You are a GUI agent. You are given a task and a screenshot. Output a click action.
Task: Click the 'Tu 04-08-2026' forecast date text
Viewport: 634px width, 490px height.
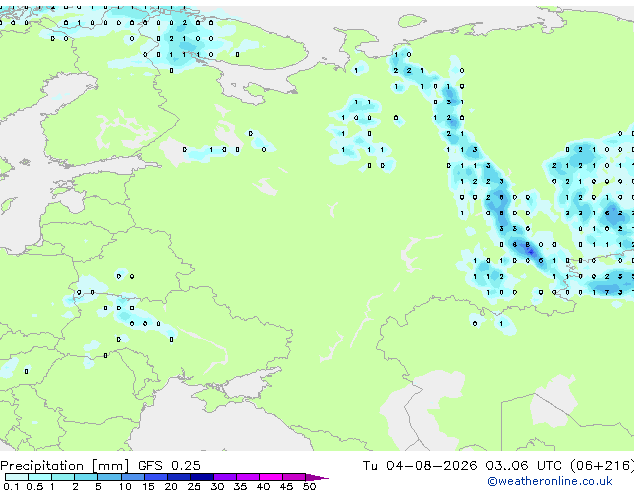[x=420, y=466]
